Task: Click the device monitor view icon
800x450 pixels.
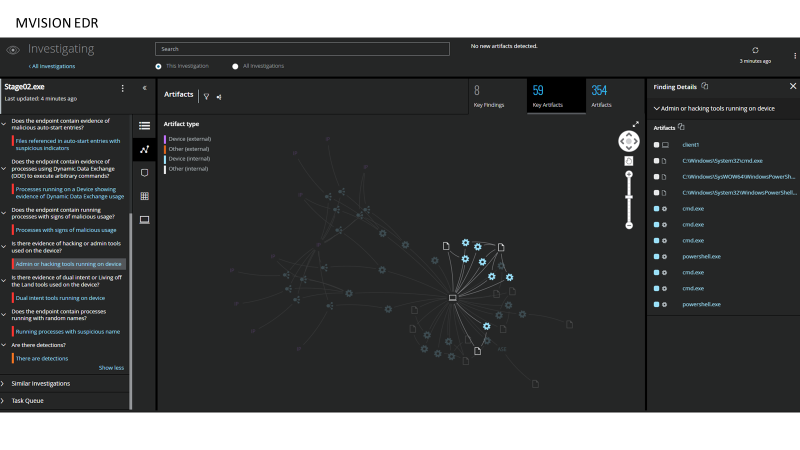Action: 144,219
